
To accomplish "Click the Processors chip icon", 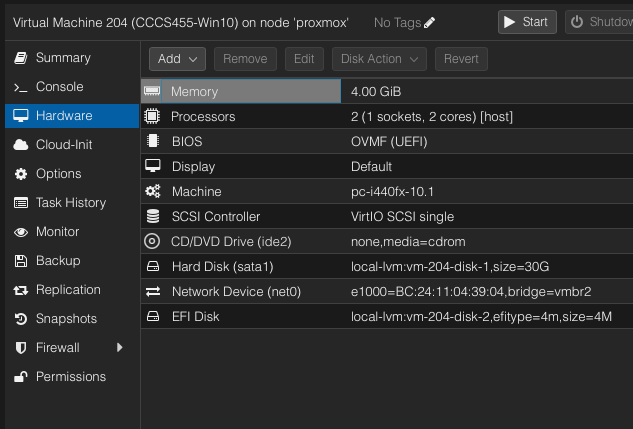I will (152, 116).
